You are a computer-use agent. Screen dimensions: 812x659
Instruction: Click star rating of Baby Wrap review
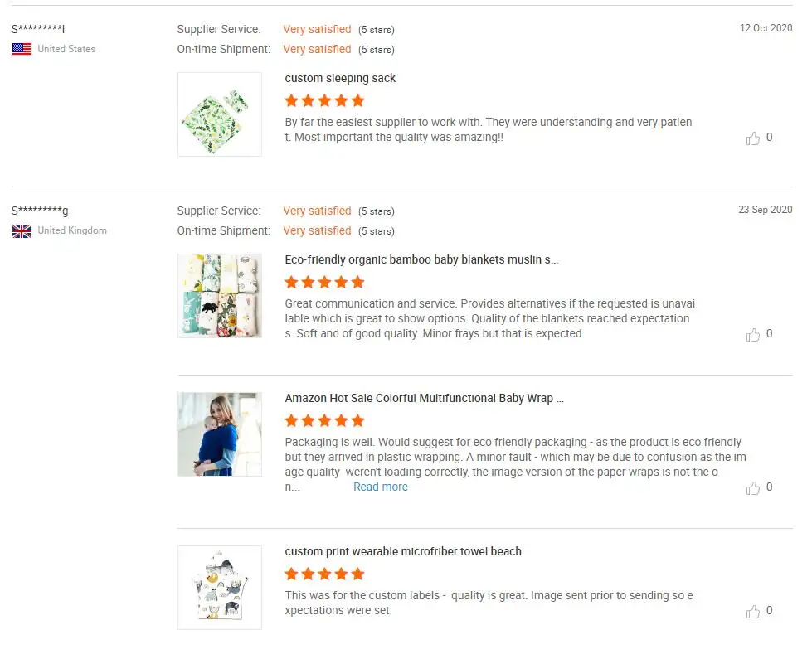click(324, 420)
